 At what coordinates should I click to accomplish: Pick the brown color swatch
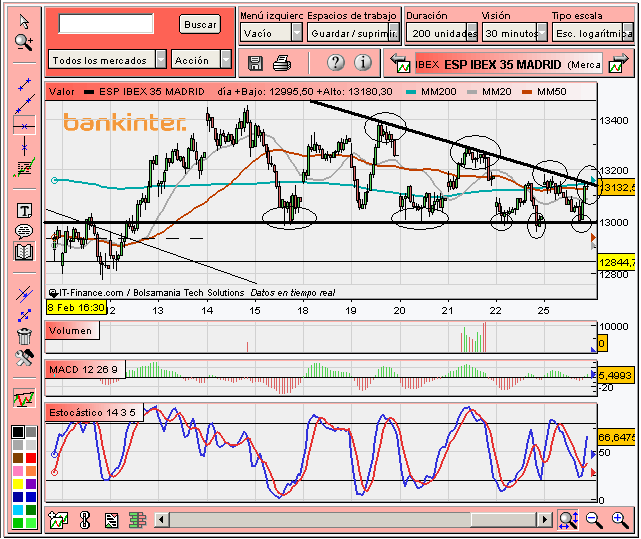(18, 458)
